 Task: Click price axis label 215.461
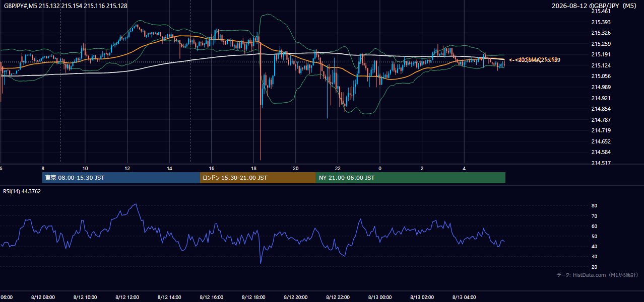coord(601,11)
